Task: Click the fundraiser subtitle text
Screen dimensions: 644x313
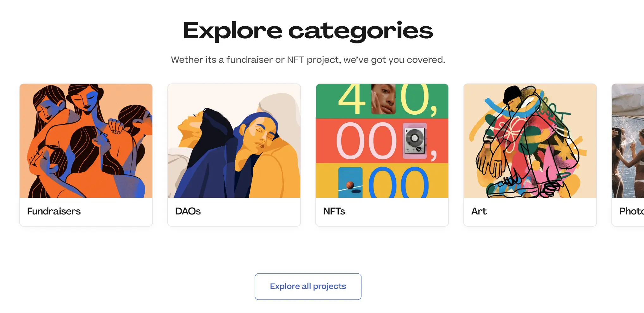Action: point(308,60)
